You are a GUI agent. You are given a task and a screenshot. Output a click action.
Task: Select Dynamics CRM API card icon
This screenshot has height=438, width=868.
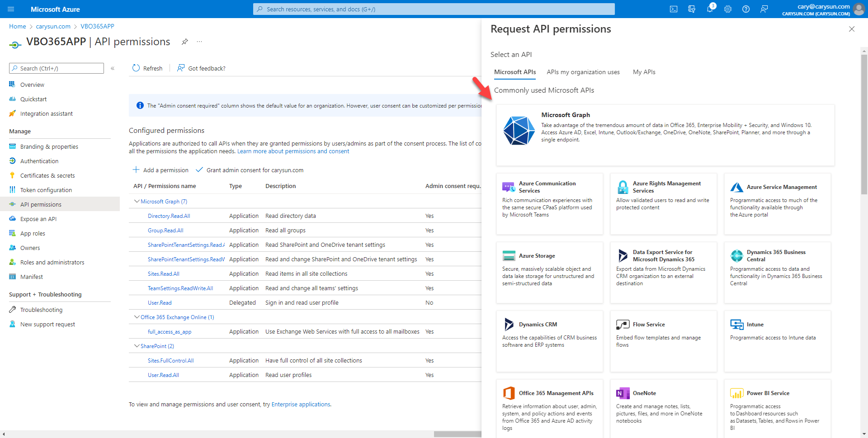pyautogui.click(x=509, y=325)
